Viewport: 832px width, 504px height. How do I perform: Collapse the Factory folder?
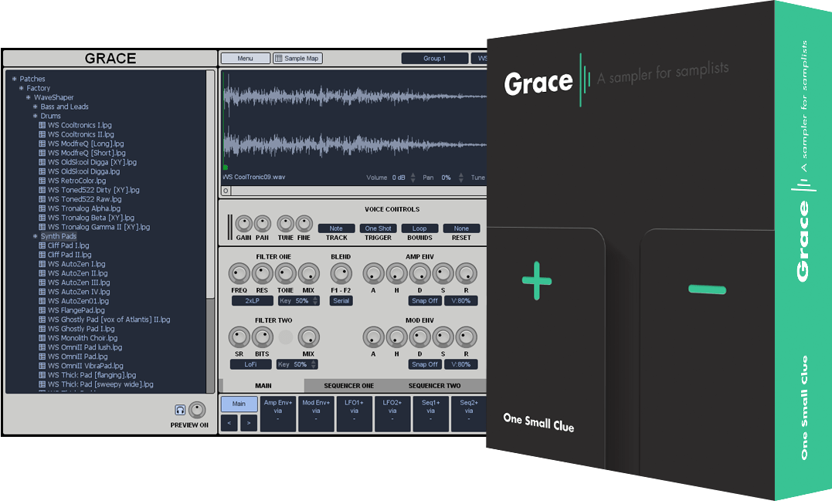pyautogui.click(x=21, y=88)
